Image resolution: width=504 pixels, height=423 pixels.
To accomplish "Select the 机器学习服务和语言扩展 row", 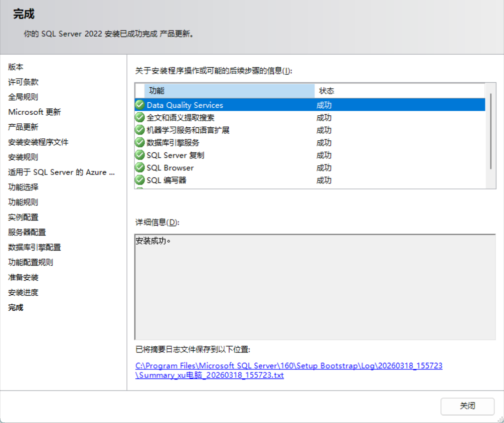I will [x=310, y=130].
